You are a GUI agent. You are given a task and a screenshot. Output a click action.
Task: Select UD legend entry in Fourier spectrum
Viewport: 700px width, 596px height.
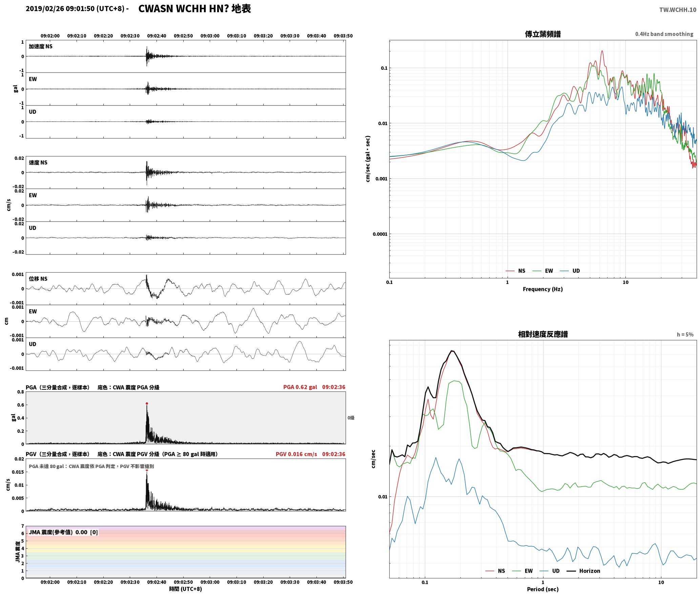click(x=570, y=271)
